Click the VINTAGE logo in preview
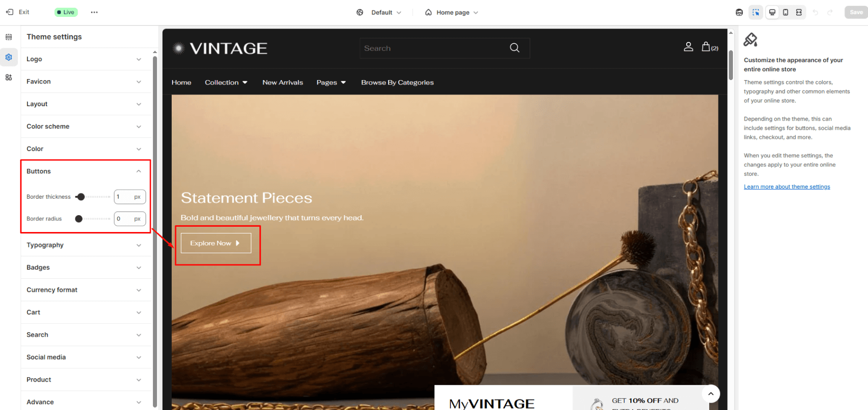This screenshot has height=410, width=868. (220, 48)
